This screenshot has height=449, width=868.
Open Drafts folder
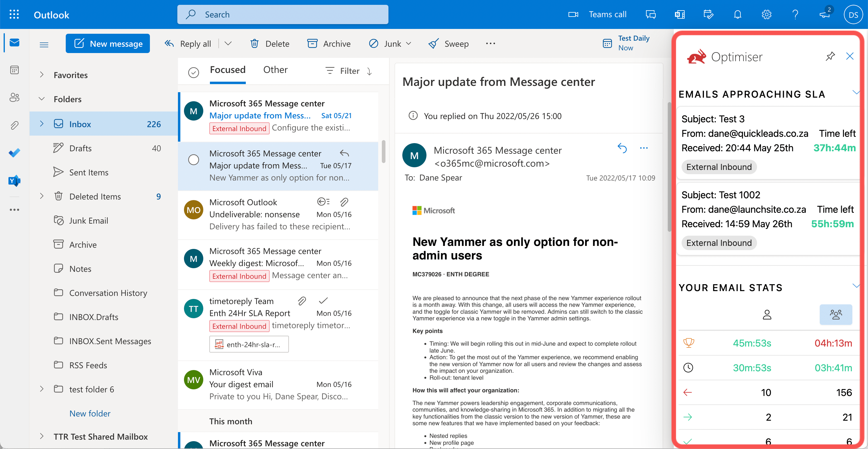[x=104, y=148]
